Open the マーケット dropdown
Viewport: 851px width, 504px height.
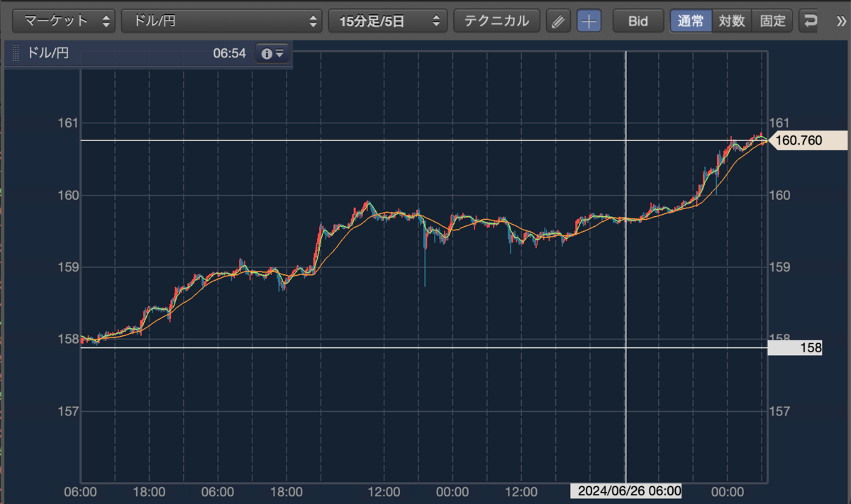65,21
